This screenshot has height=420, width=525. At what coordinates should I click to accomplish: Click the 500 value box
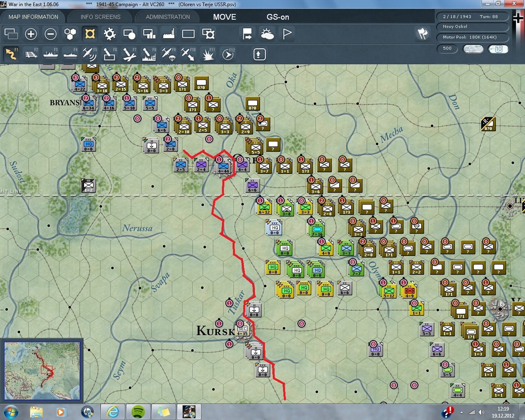click(x=447, y=48)
